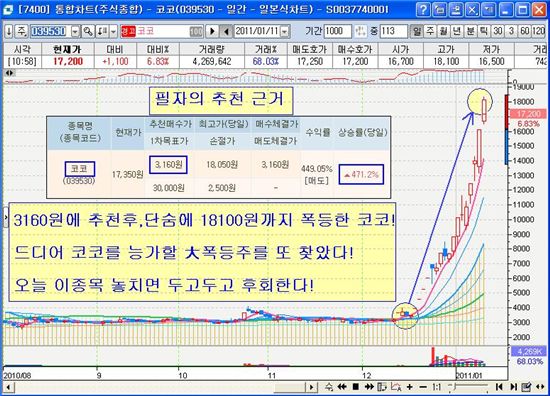This screenshot has height=396, width=550.
Task: Switch to 분 minute period
Action: (470, 31)
